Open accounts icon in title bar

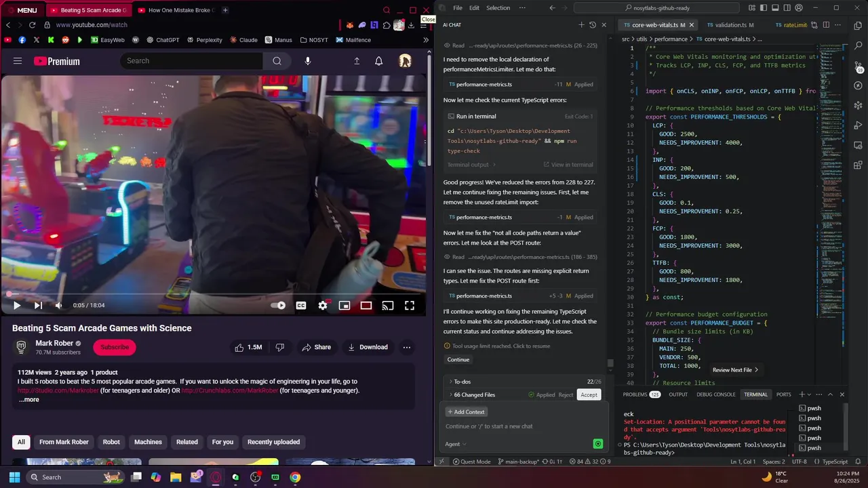pyautogui.click(x=798, y=8)
